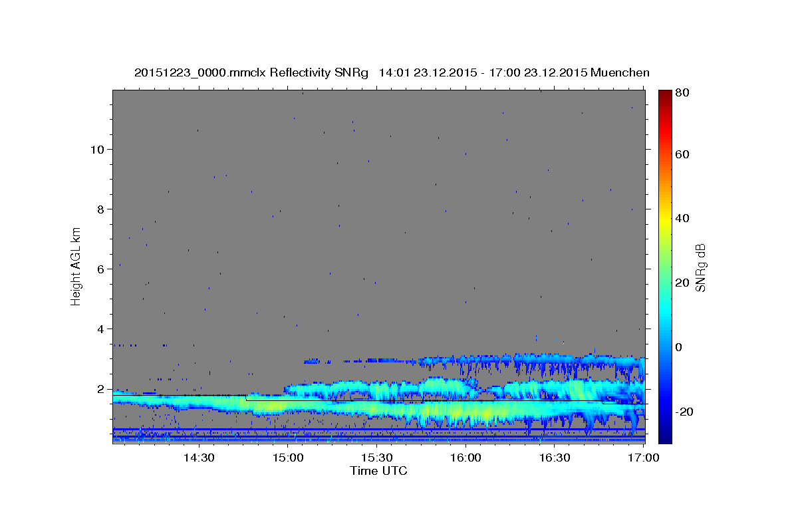The height and width of the screenshot is (532, 798).
Task: Click the dark blue bottom of colorbar
Action: (665, 436)
